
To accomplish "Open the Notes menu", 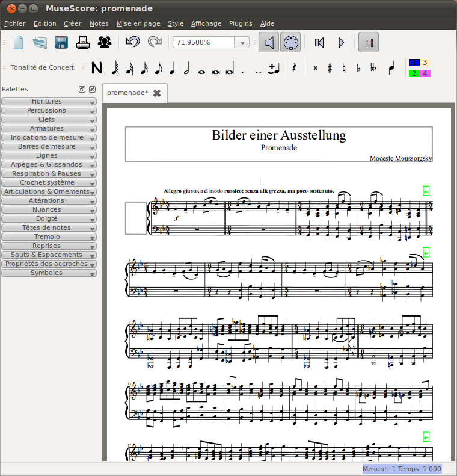I will 99,23.
